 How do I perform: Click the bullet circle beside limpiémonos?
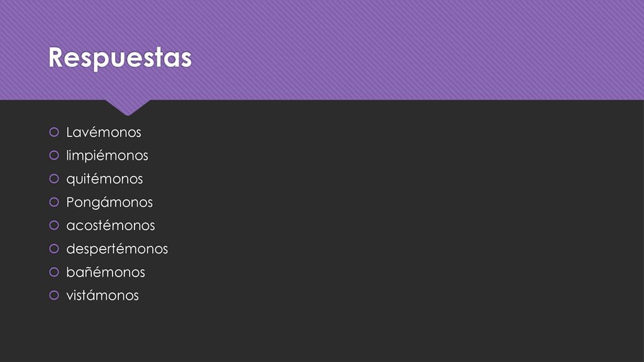tap(54, 155)
